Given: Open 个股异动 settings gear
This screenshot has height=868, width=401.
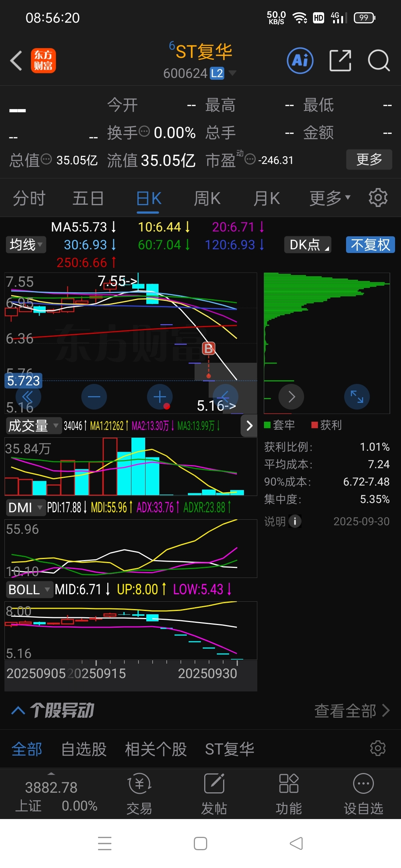Looking at the screenshot, I should [x=378, y=748].
